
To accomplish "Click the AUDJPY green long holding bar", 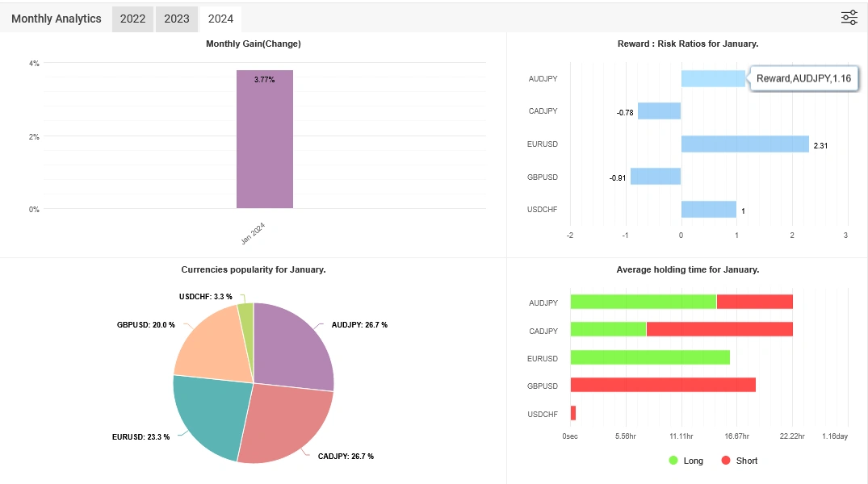I will 643,302.
